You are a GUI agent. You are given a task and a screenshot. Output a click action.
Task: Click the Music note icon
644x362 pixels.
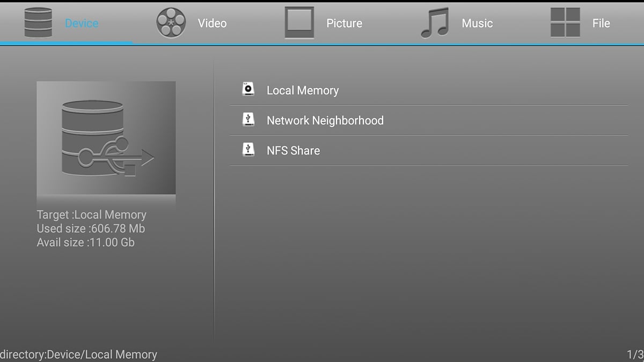pos(434,24)
